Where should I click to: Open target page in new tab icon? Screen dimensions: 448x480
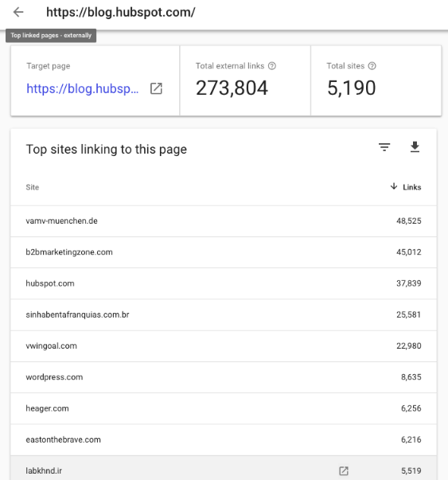(156, 88)
